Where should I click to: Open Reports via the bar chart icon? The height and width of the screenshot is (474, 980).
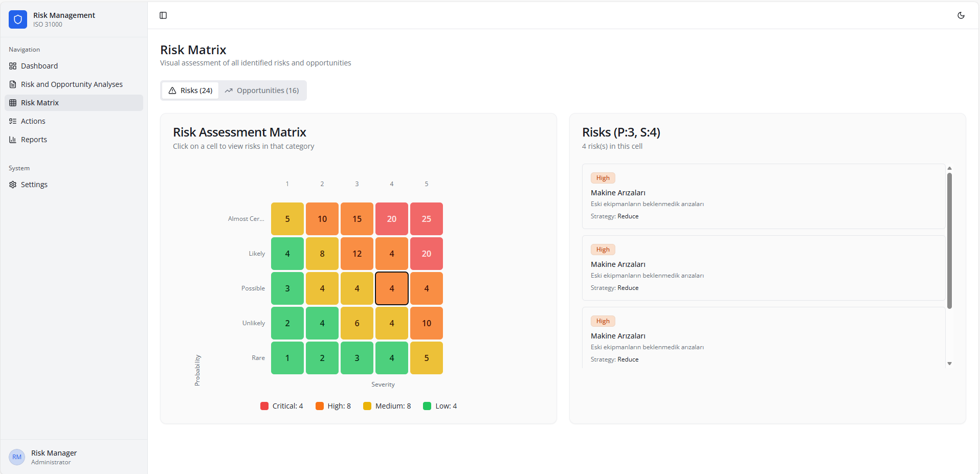12,139
